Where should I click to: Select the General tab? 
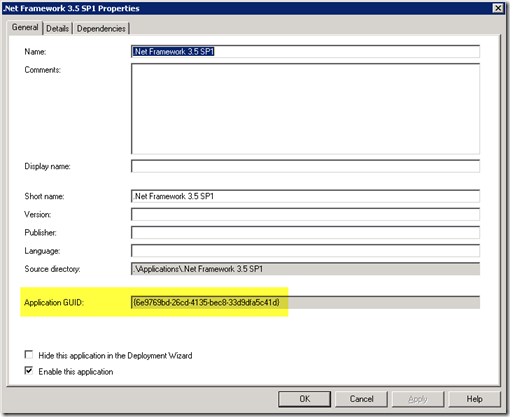click(25, 27)
